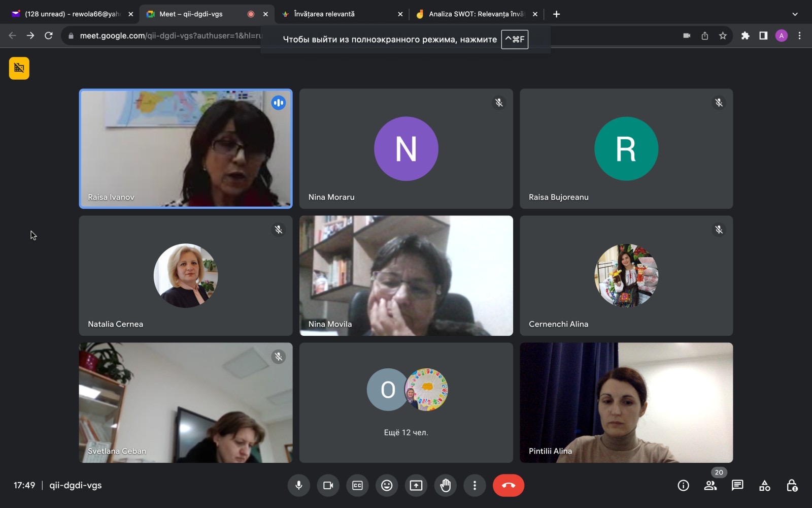Open the Chrome three-dot menu

799,36
